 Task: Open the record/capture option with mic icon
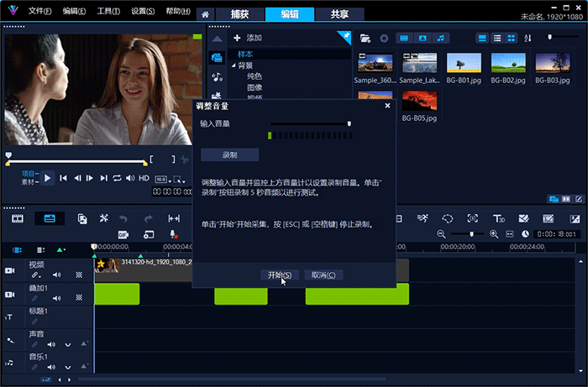coord(173,234)
